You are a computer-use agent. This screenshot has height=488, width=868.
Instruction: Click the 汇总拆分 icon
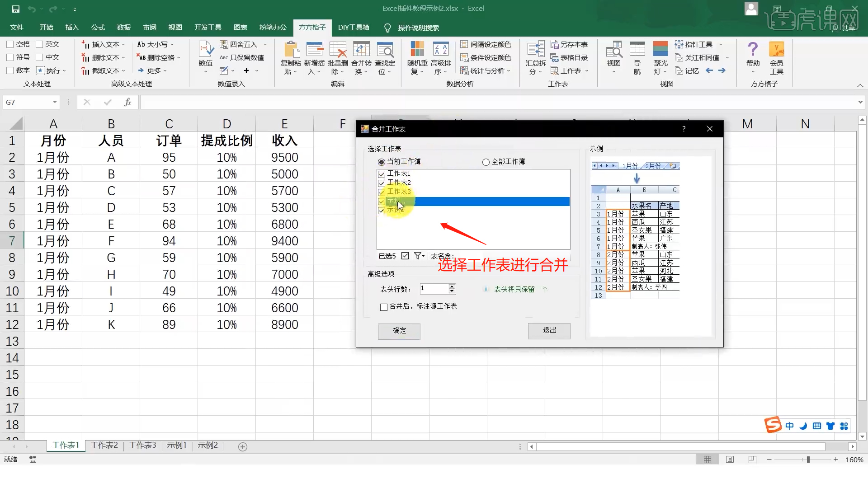coord(536,49)
